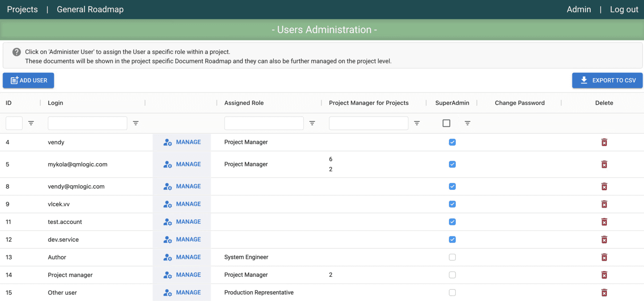Focus the Login filter input field

[x=87, y=123]
